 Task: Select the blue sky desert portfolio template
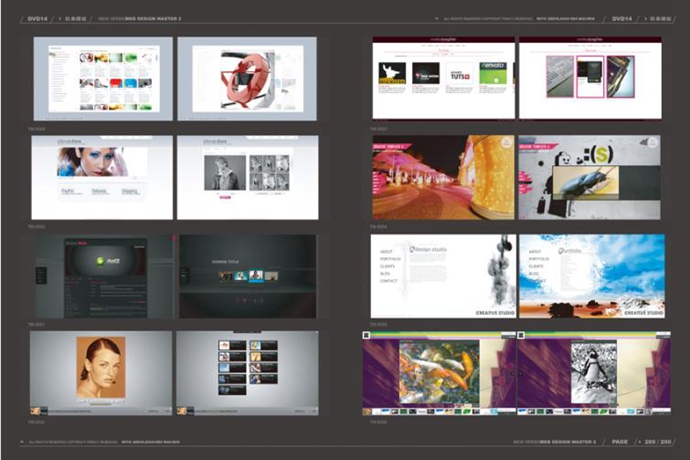click(x=592, y=276)
